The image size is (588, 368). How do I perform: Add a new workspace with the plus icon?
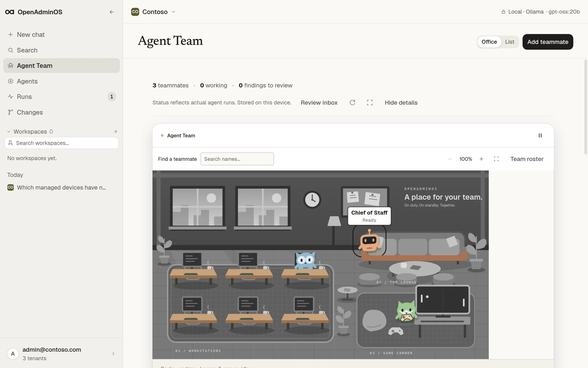pyautogui.click(x=116, y=132)
